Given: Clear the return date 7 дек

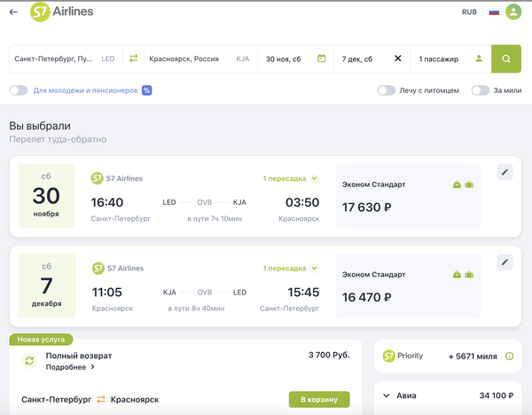Looking at the screenshot, I should (x=398, y=59).
